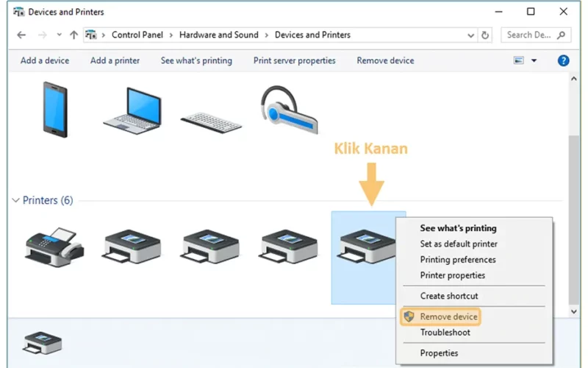Image resolution: width=588 pixels, height=368 pixels.
Task: Click the address bar location icon
Action: (90, 35)
